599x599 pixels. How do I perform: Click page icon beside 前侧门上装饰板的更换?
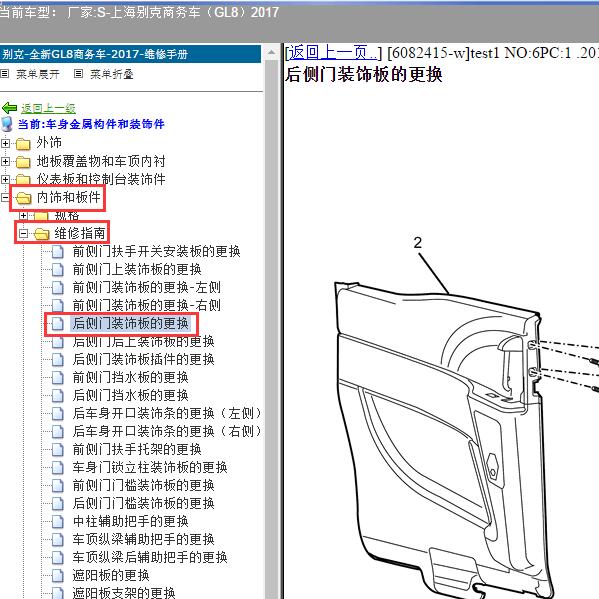(x=58, y=270)
